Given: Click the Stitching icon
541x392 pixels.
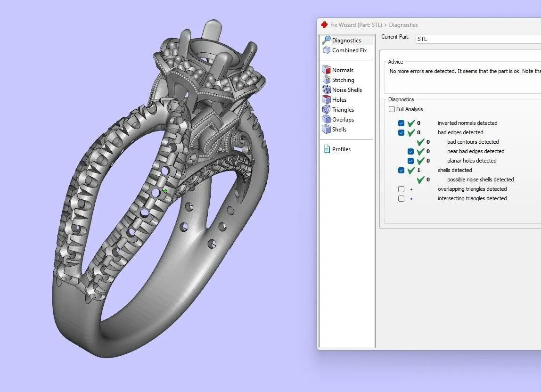Looking at the screenshot, I should point(326,80).
